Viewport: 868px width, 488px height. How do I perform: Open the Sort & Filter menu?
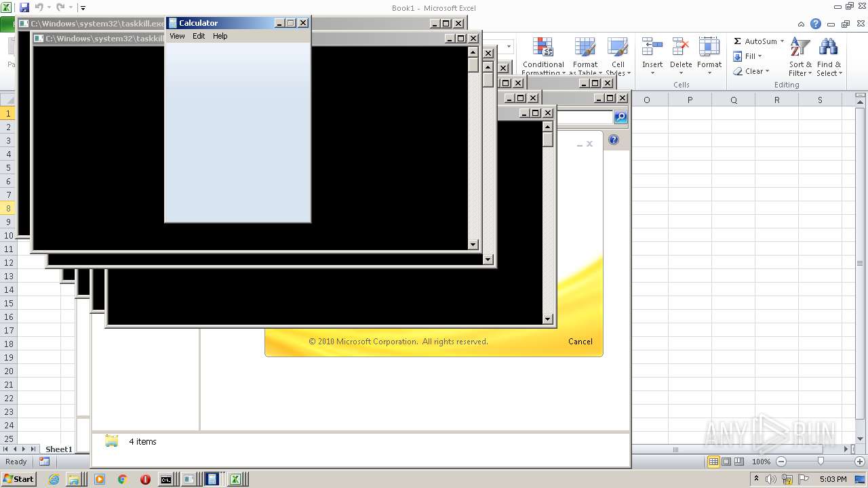click(x=800, y=57)
